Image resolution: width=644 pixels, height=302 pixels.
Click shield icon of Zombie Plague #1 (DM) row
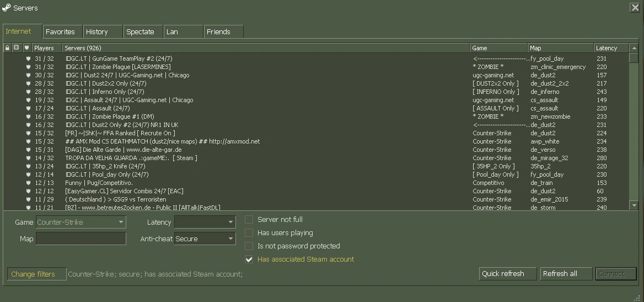pos(28,116)
